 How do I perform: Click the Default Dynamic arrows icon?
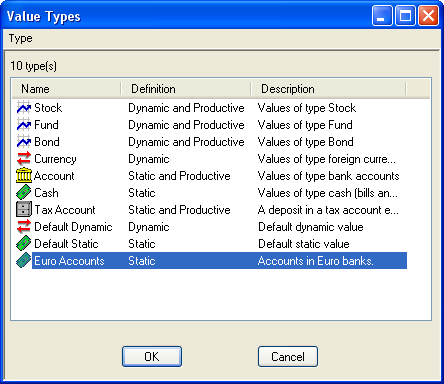[x=24, y=227]
